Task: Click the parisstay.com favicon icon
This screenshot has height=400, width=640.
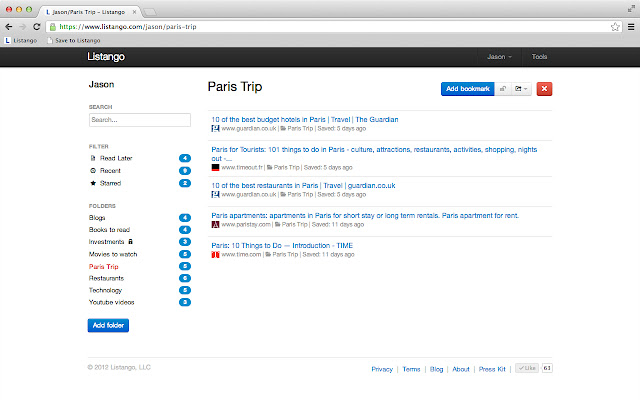Action: pyautogui.click(x=216, y=224)
